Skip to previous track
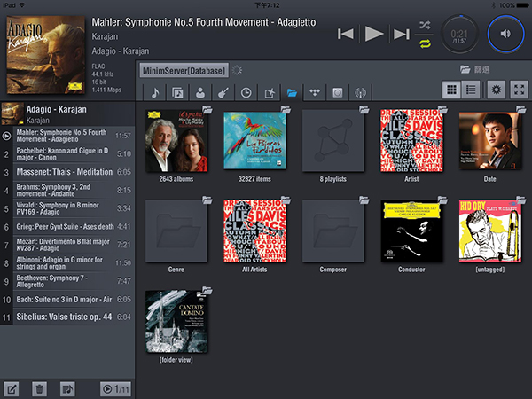Image resolution: width=532 pixels, height=399 pixels. (346, 34)
